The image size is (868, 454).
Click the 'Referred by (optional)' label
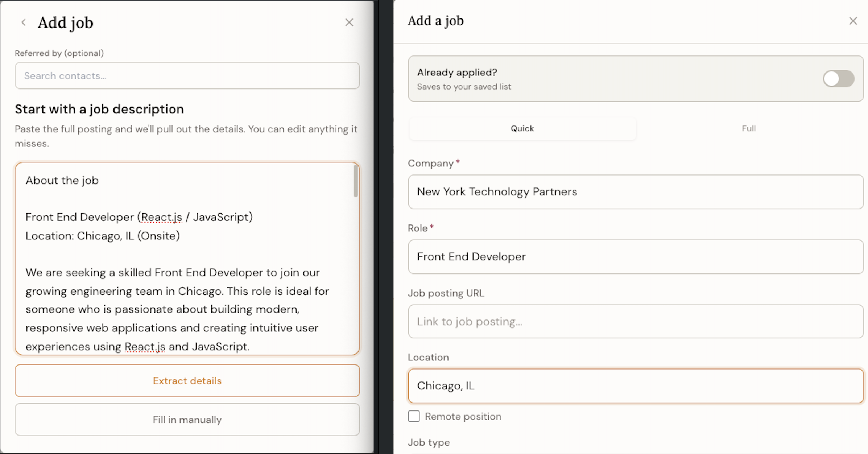click(x=59, y=53)
